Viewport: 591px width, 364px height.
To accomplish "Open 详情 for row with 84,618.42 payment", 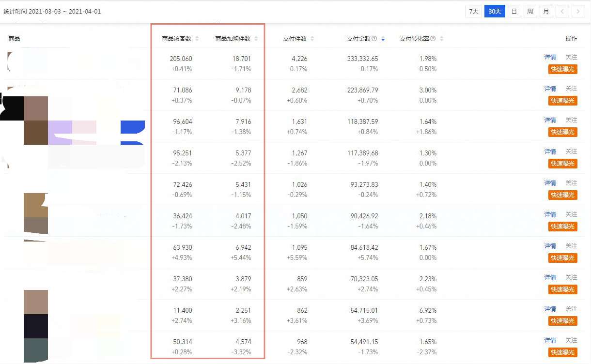I will point(550,246).
